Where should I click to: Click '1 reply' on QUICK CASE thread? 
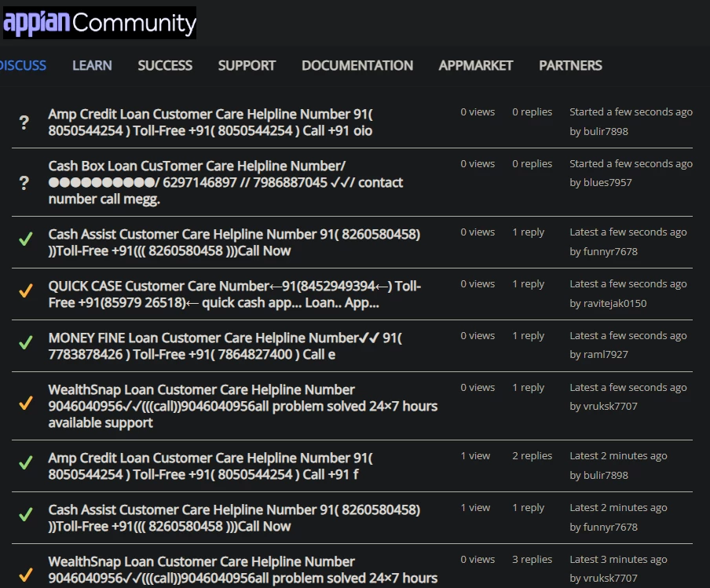(x=528, y=284)
